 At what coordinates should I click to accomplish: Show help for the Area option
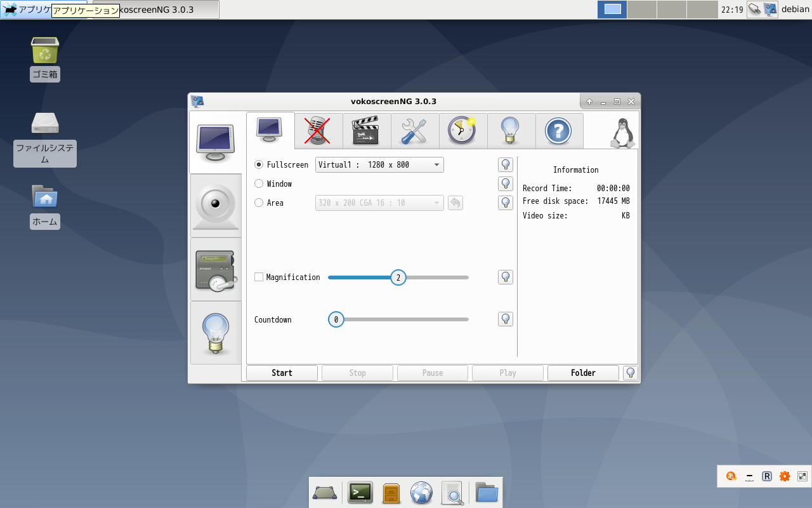pyautogui.click(x=506, y=203)
